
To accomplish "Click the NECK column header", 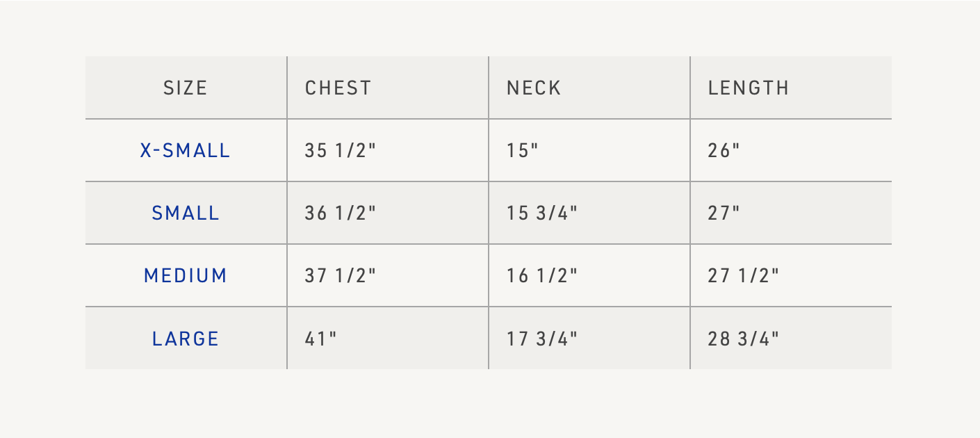I will [534, 88].
